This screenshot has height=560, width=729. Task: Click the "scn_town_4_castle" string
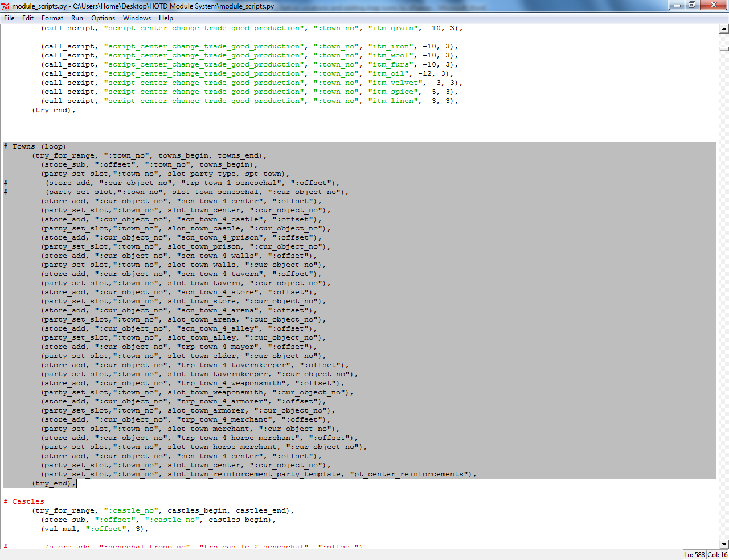pyautogui.click(x=220, y=219)
